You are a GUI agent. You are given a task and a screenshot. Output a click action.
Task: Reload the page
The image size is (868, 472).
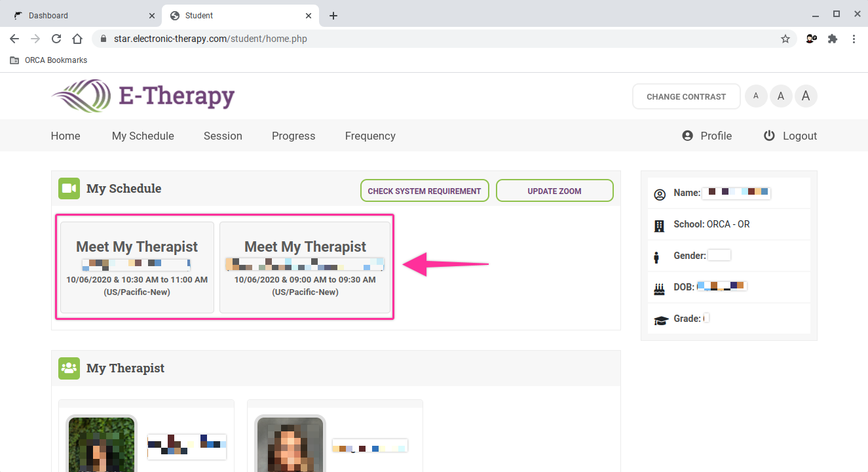click(56, 39)
